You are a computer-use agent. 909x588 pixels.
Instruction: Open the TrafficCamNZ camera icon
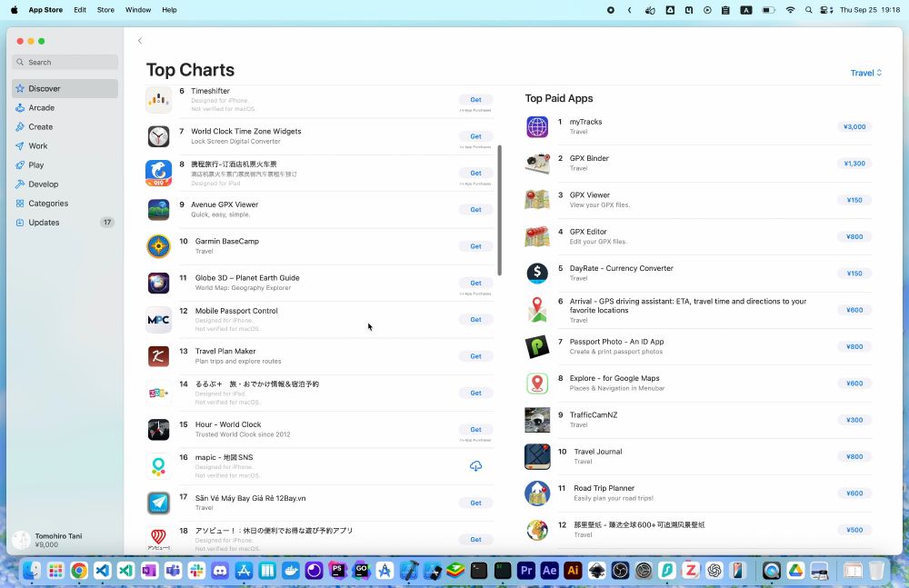click(x=537, y=420)
